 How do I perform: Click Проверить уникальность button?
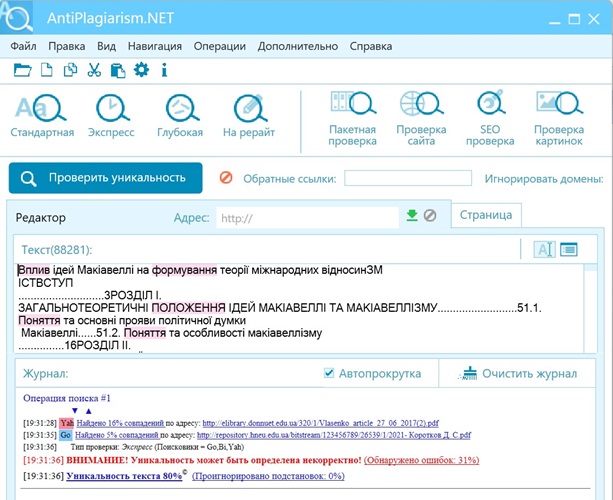[x=106, y=178]
